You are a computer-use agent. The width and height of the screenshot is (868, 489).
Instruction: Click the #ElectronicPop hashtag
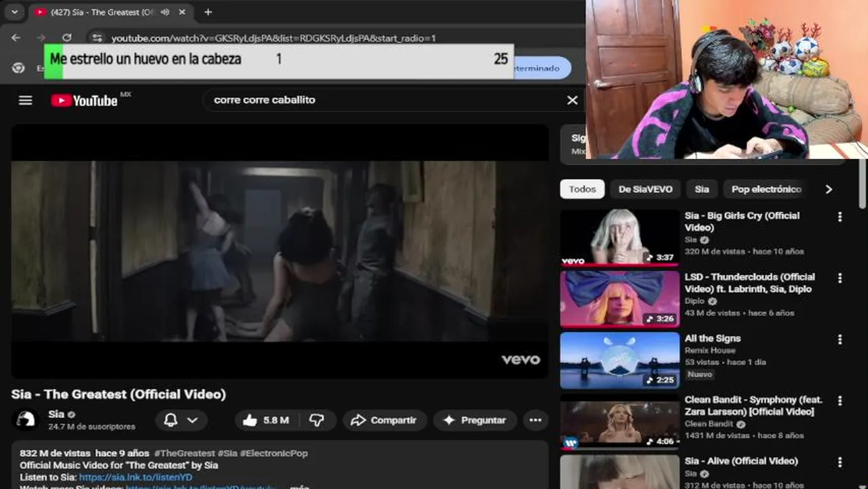click(274, 453)
